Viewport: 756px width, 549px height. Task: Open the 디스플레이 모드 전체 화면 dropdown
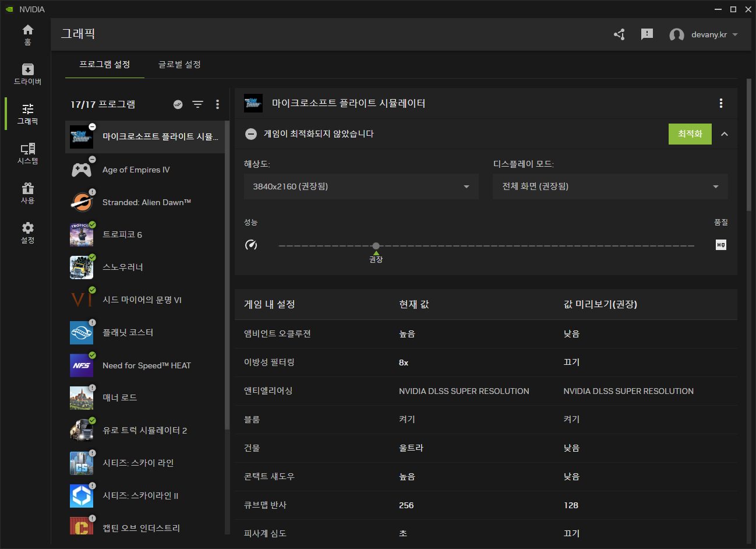[x=610, y=186]
